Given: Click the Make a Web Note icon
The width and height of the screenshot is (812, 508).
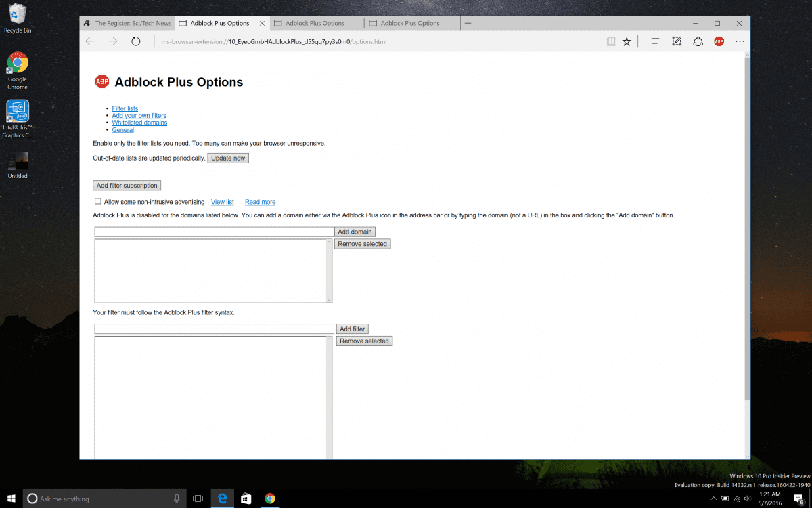Looking at the screenshot, I should click(677, 41).
